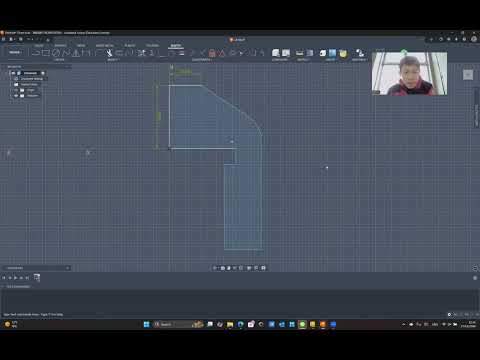Add a new design tab with plus icon
This screenshot has height=360, width=480.
click(x=431, y=39)
